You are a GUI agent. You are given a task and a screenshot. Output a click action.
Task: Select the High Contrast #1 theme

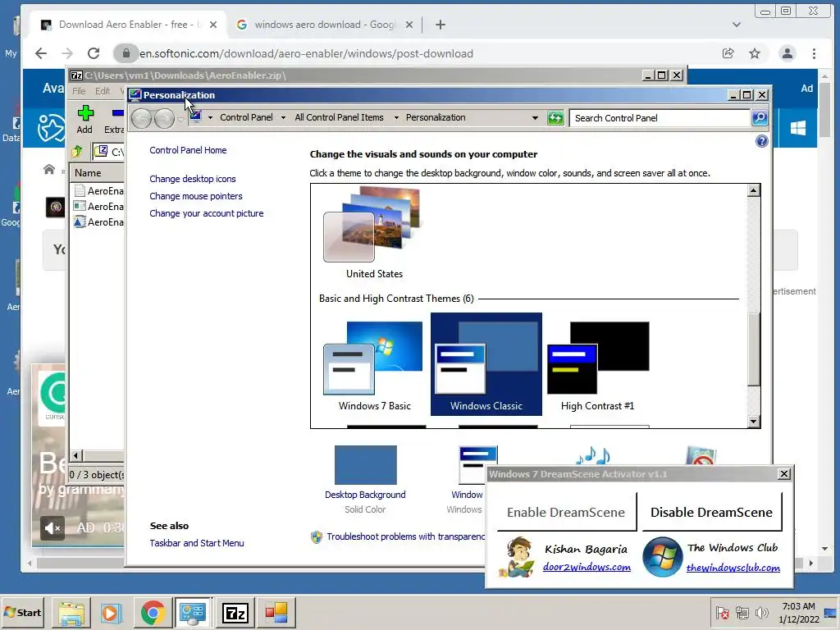click(x=598, y=364)
